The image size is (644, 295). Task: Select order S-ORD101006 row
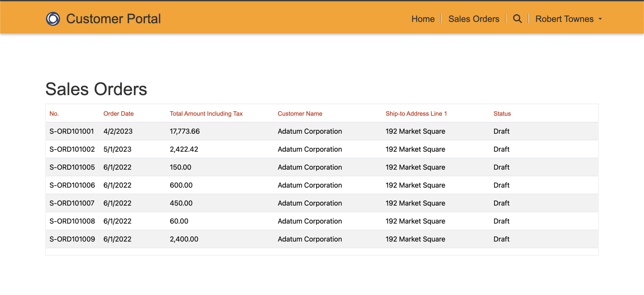(72, 185)
